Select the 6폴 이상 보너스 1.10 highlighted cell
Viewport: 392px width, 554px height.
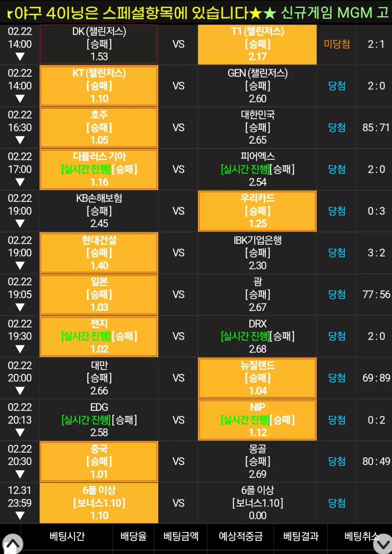99,503
